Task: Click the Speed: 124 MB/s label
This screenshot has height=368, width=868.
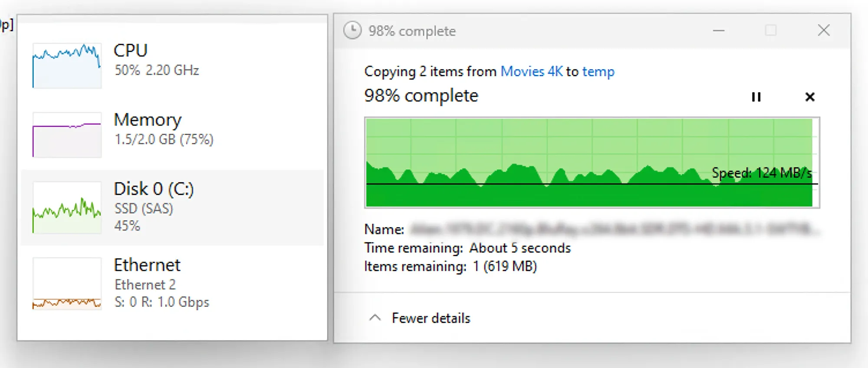Action: point(761,173)
